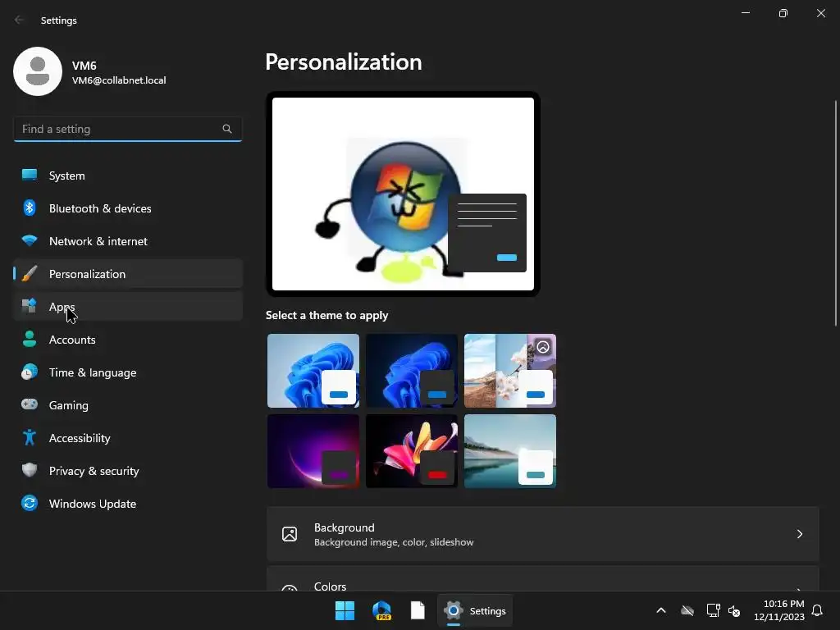This screenshot has width=840, height=630.
Task: Go to Bluetooth & devices
Action: pos(128,208)
